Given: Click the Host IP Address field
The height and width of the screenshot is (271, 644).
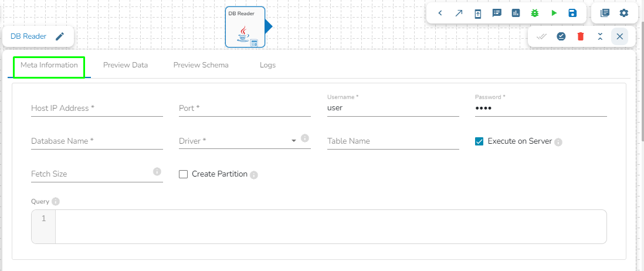Looking at the screenshot, I should click(97, 109).
